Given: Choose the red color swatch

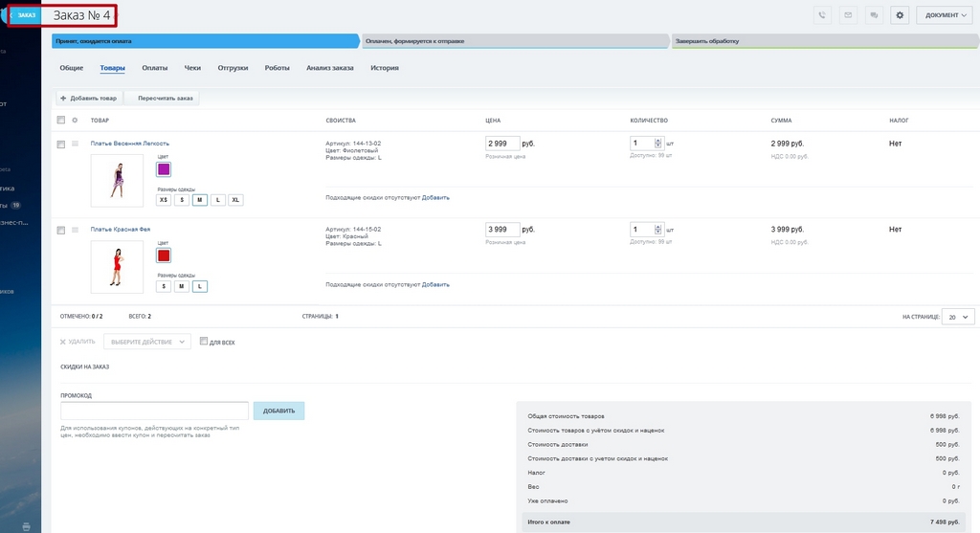Looking at the screenshot, I should tap(164, 255).
